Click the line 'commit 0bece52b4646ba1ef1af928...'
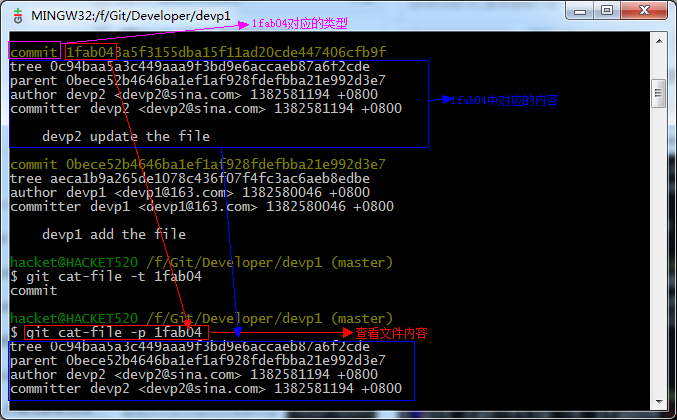Image resolution: width=677 pixels, height=420 pixels. pos(198,164)
